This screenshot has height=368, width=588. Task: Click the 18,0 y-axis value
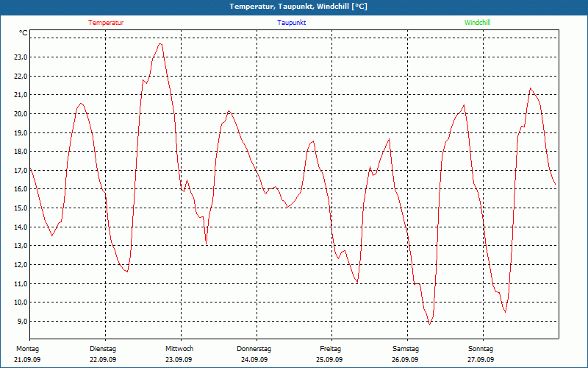coord(21,152)
